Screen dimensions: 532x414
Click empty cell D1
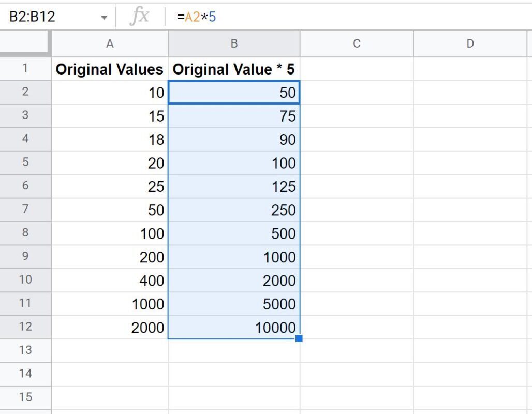[470, 69]
